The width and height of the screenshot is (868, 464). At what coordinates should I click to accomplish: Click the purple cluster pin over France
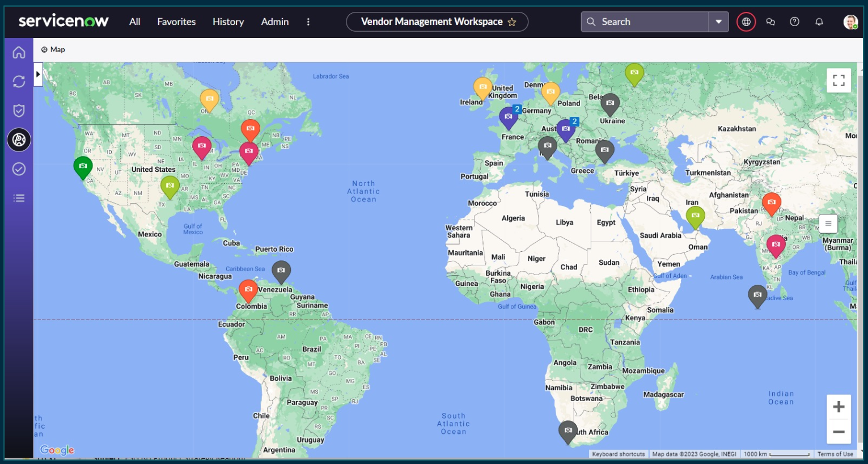pos(509,117)
